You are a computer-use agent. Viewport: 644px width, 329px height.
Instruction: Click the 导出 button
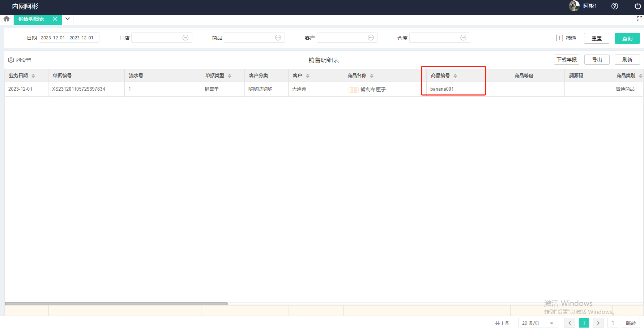pyautogui.click(x=597, y=60)
